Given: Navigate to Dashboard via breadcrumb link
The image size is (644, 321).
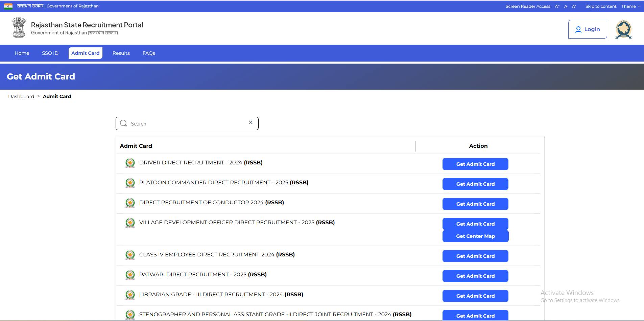Looking at the screenshot, I should pos(21,96).
